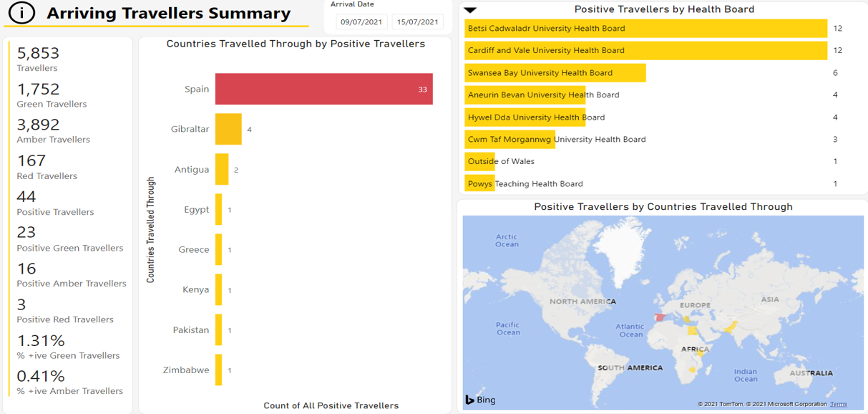Click the Powys Teaching Health Board bar
This screenshot has height=414, width=868.
[x=479, y=183]
